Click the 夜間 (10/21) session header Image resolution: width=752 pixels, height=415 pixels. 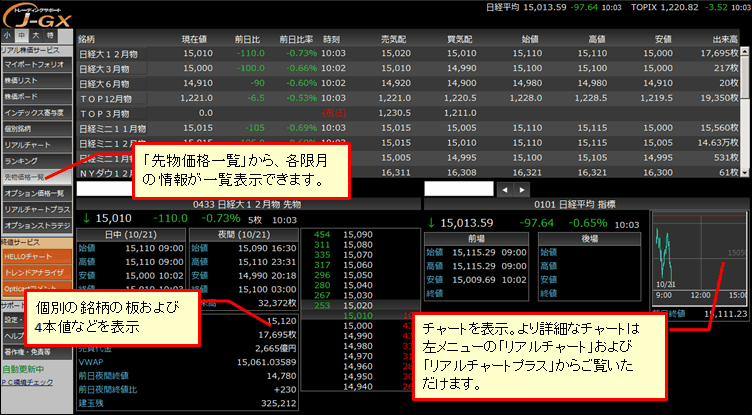243,236
